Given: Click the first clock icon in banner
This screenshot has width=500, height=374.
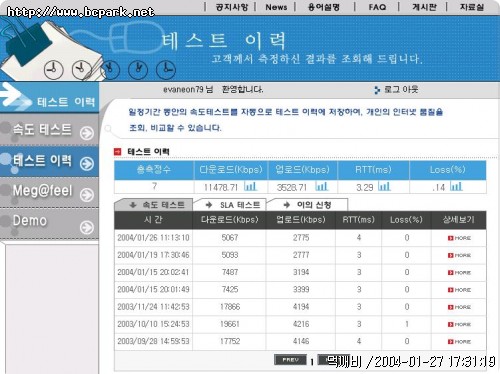Looking at the screenshot, I should [53, 70].
